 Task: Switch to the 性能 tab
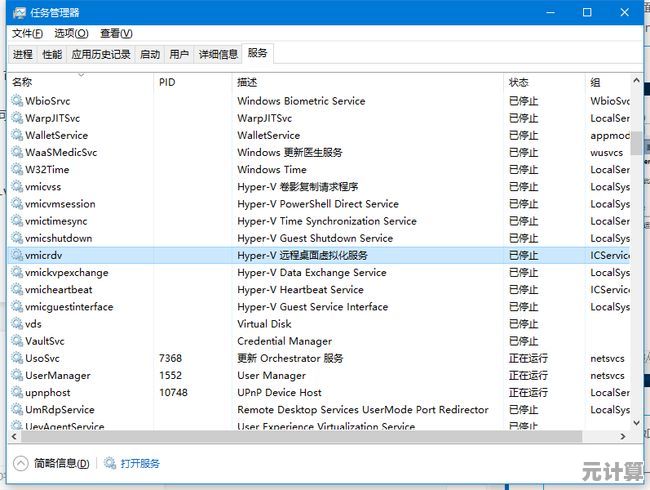(x=52, y=54)
